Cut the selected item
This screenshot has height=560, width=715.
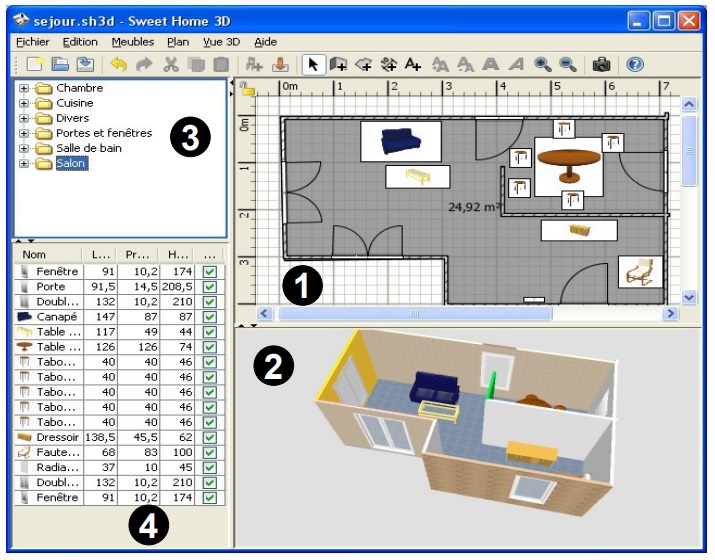pos(171,64)
